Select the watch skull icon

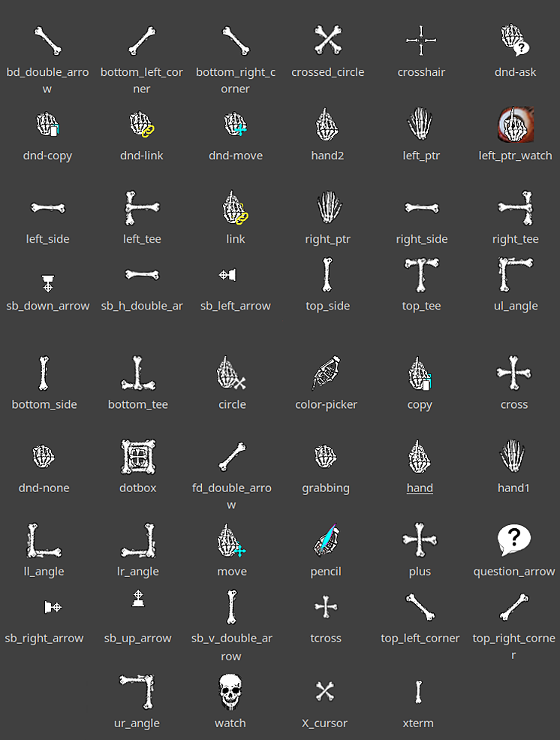pos(230,692)
